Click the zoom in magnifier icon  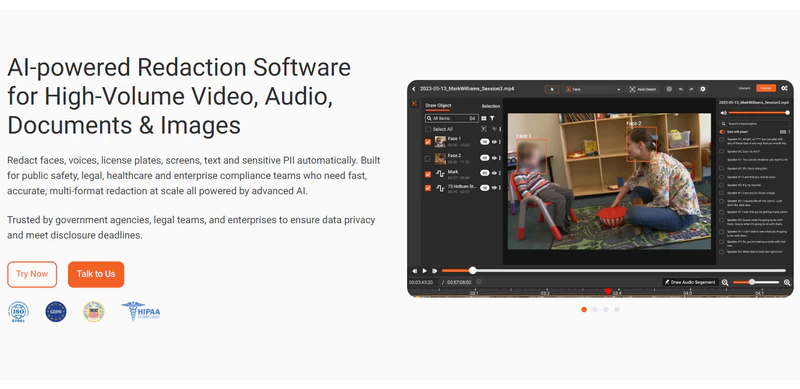[787, 282]
